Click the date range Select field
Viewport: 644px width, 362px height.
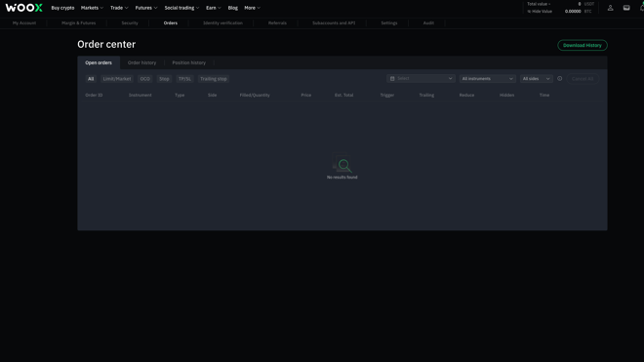tap(421, 78)
